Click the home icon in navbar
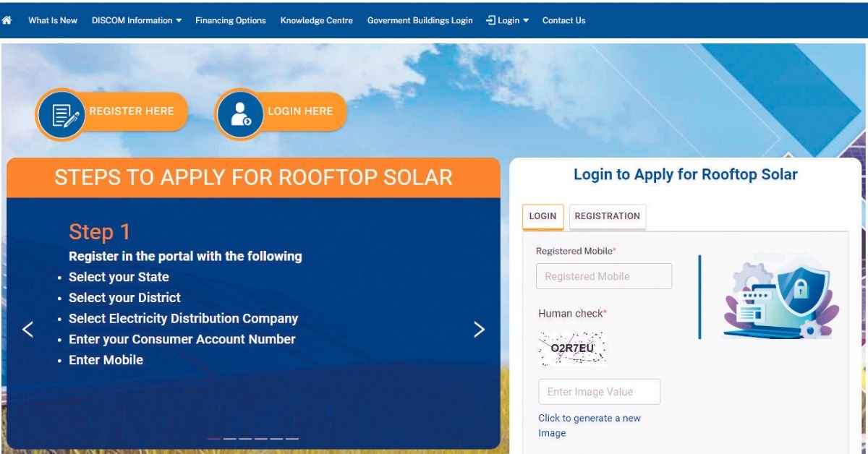Image resolution: width=868 pixels, height=454 pixels. point(7,20)
